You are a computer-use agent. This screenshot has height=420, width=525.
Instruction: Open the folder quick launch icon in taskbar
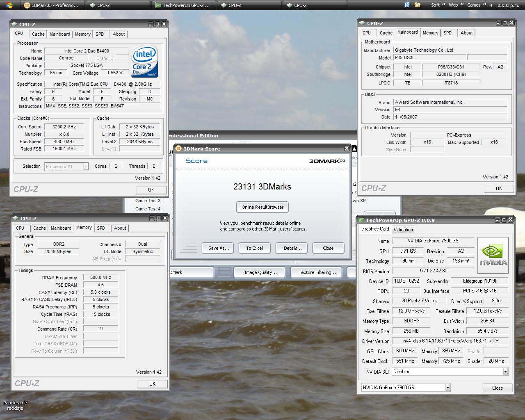[418, 5]
